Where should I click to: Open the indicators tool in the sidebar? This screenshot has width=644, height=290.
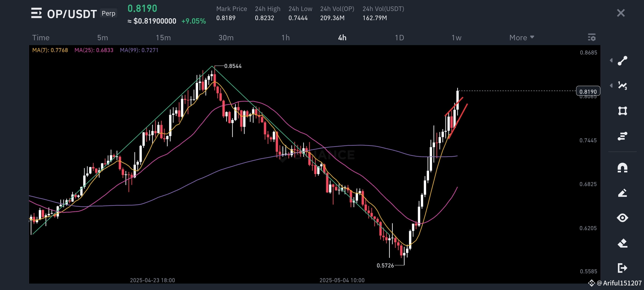(623, 85)
